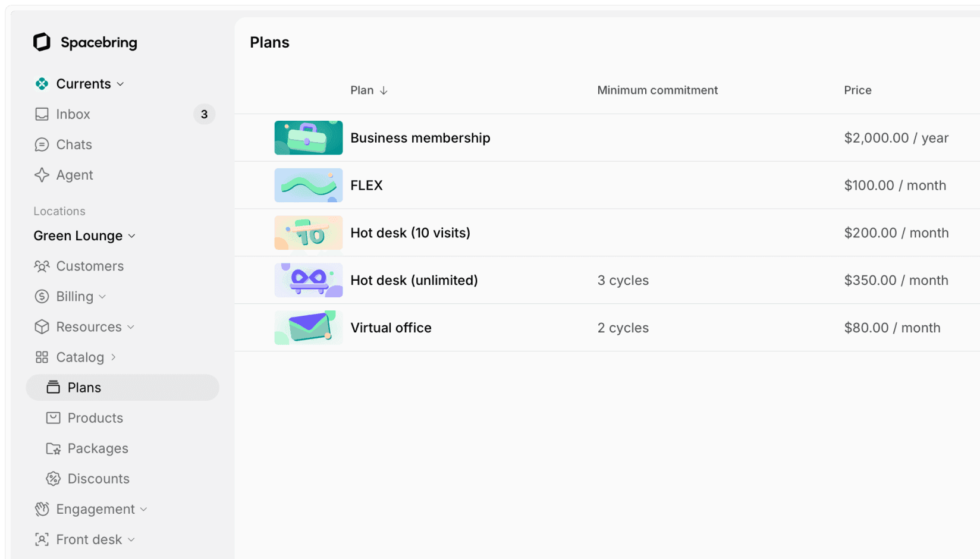Open the FLEX plan thumbnail

(309, 185)
